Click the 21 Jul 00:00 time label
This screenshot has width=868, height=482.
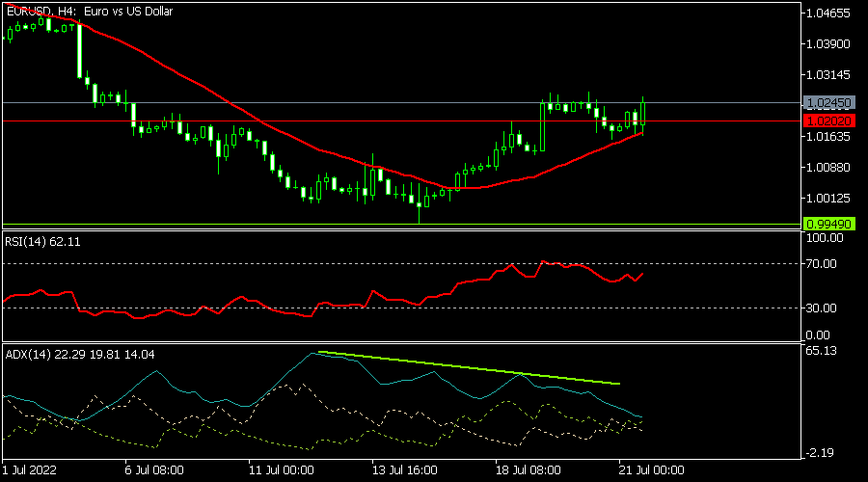[x=652, y=470]
